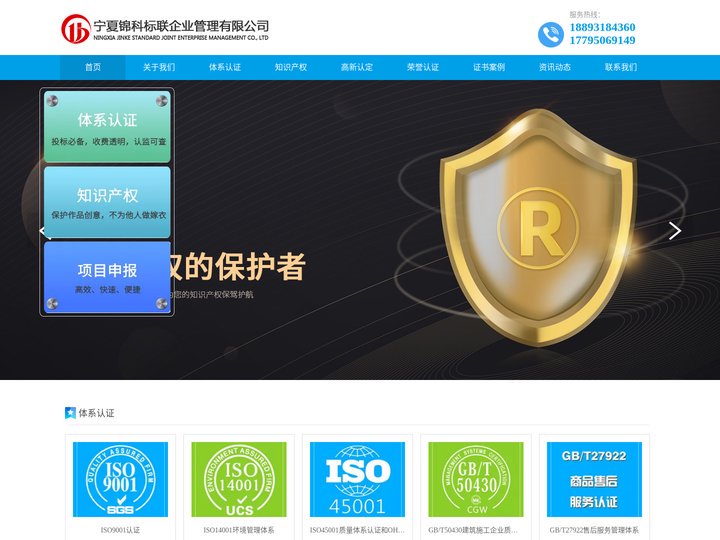This screenshot has height=540, width=720.
Task: Go back with carousel left arrow
Action: click(45, 231)
